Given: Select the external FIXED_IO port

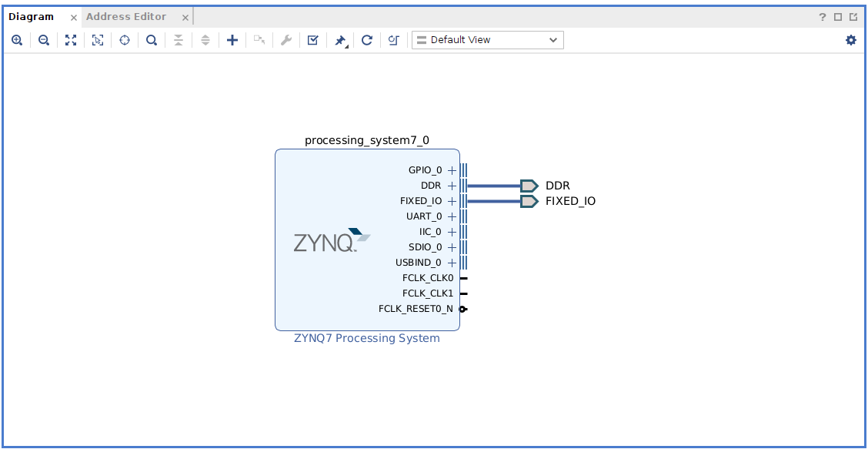Looking at the screenshot, I should (529, 201).
